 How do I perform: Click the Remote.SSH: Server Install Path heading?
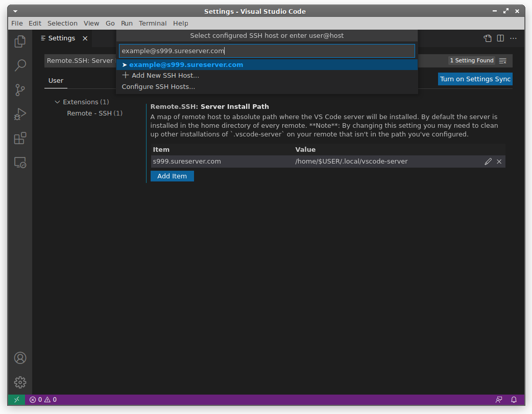(210, 107)
